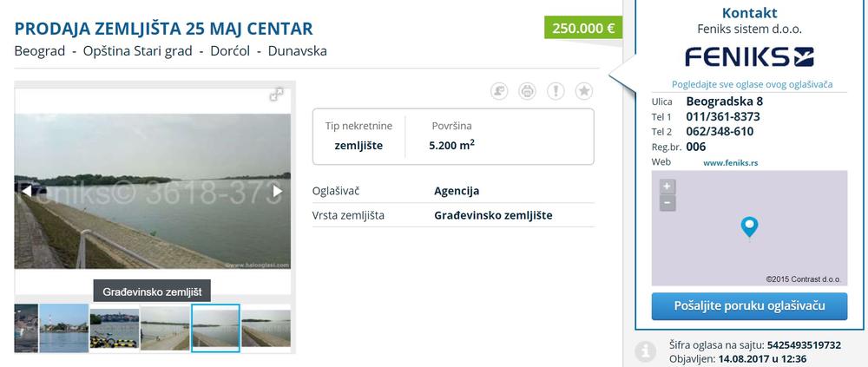Click Pošaljite poruku oglašivaču button
The height and width of the screenshot is (367, 868).
pyautogui.click(x=749, y=306)
